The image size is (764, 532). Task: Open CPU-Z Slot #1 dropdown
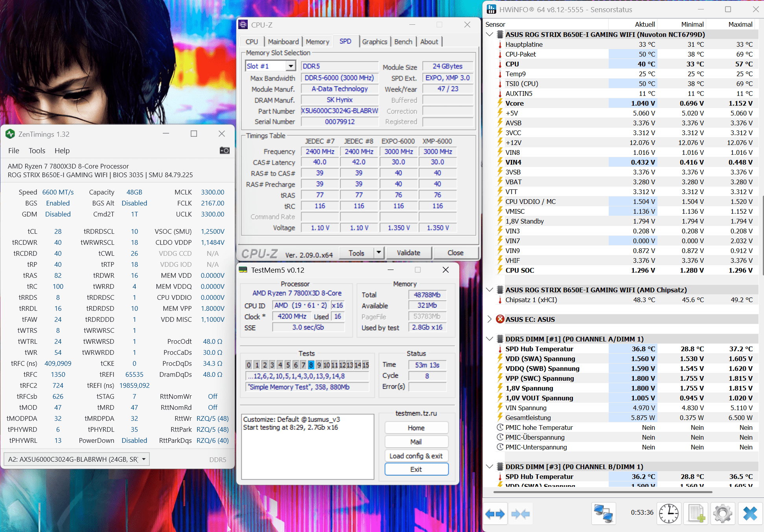coord(291,66)
